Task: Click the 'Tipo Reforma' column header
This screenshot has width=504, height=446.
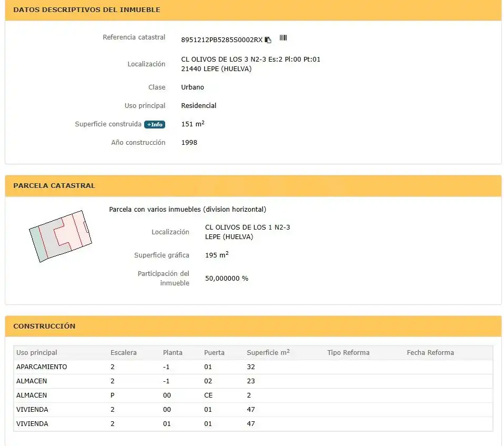Action: tap(348, 353)
